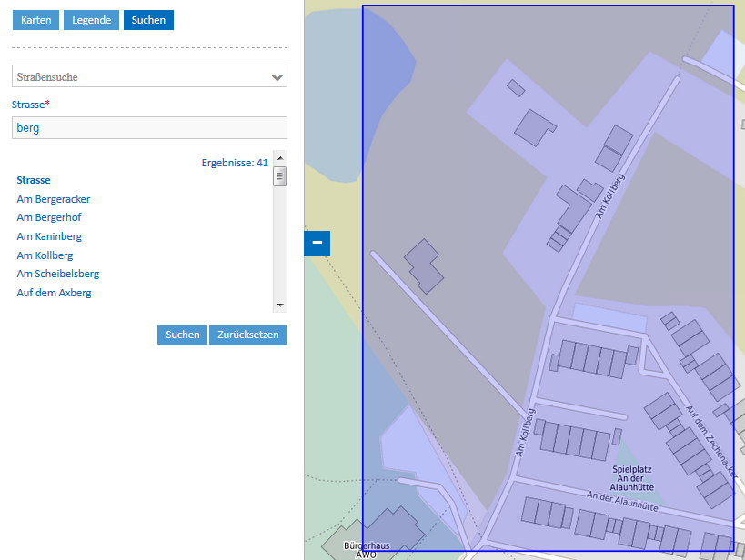Click the scroll down arrow in results list
Screen dimensions: 745x560
coord(280,305)
